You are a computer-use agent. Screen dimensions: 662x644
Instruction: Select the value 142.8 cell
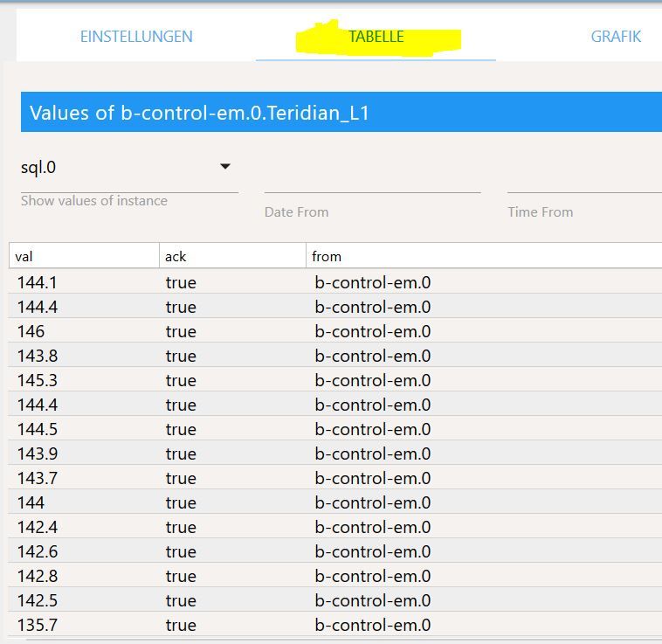38,577
